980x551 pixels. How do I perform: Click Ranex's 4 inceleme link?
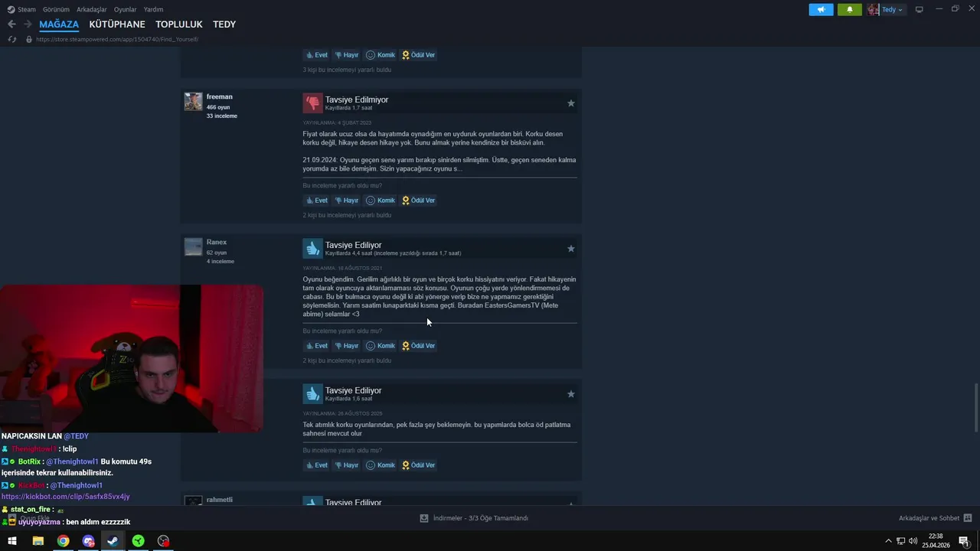click(220, 262)
